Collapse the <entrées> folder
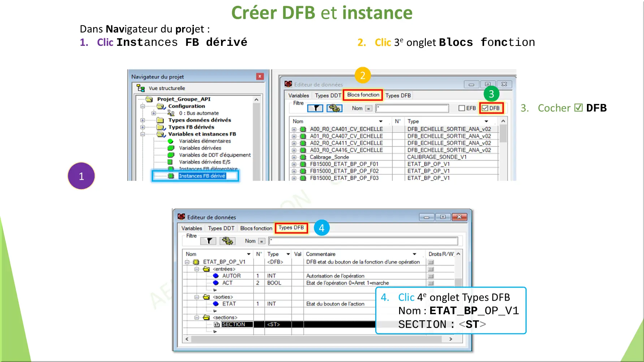The height and width of the screenshot is (362, 644). click(x=197, y=269)
